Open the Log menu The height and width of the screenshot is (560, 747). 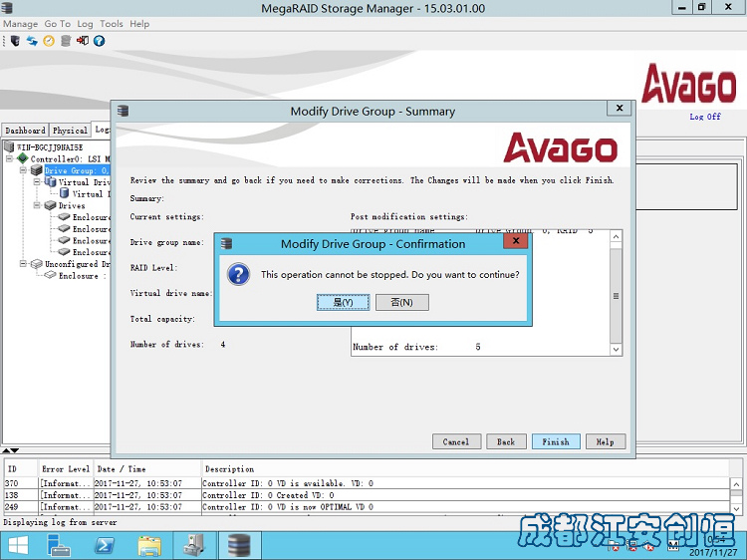(x=85, y=24)
